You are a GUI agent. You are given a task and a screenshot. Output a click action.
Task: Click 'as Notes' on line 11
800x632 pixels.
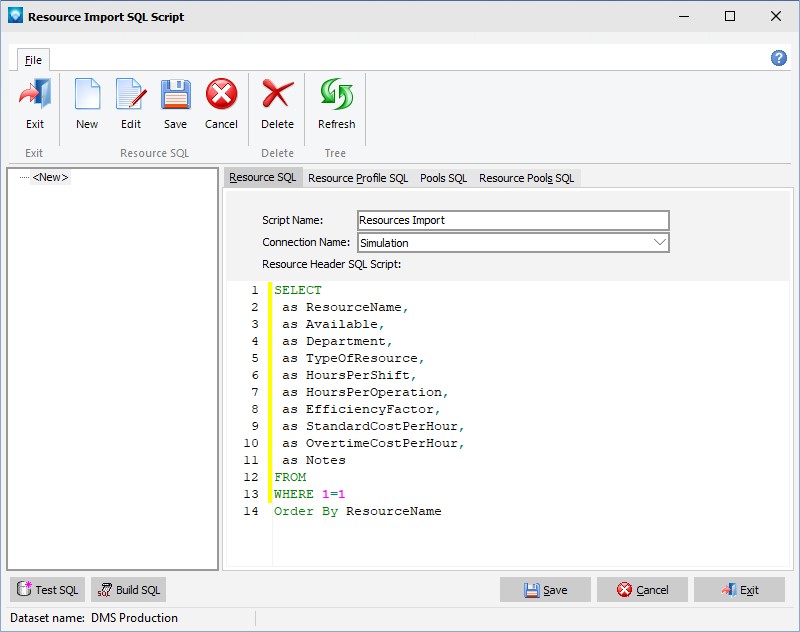coord(314,460)
